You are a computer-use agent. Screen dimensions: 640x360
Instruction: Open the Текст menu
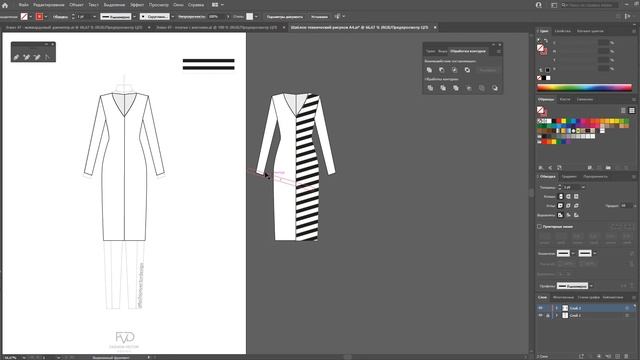[x=93, y=5]
